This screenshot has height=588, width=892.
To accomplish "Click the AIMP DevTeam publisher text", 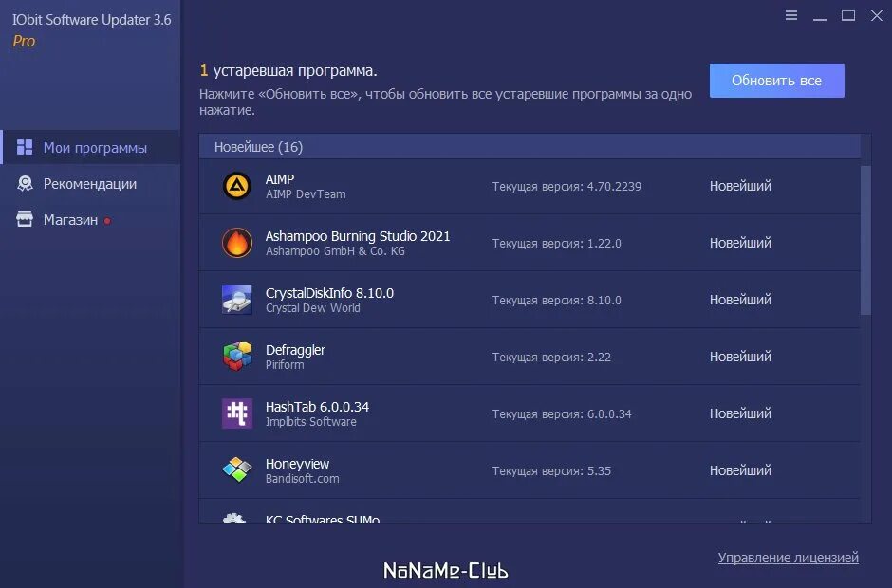I will (306, 193).
